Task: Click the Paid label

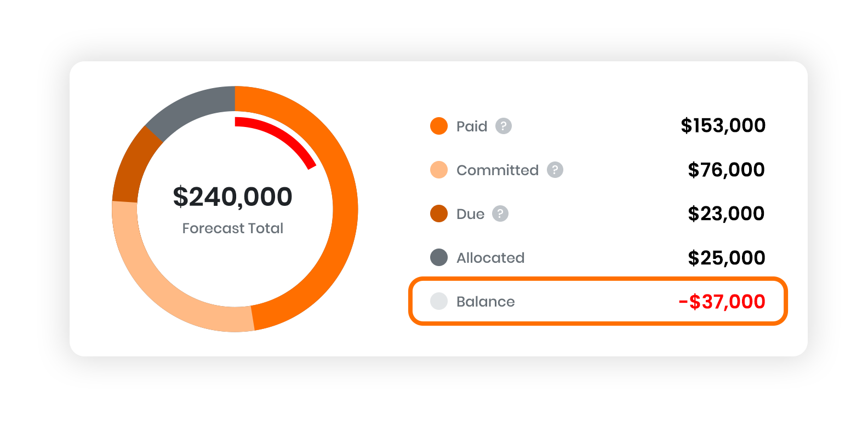Action: coord(472,126)
